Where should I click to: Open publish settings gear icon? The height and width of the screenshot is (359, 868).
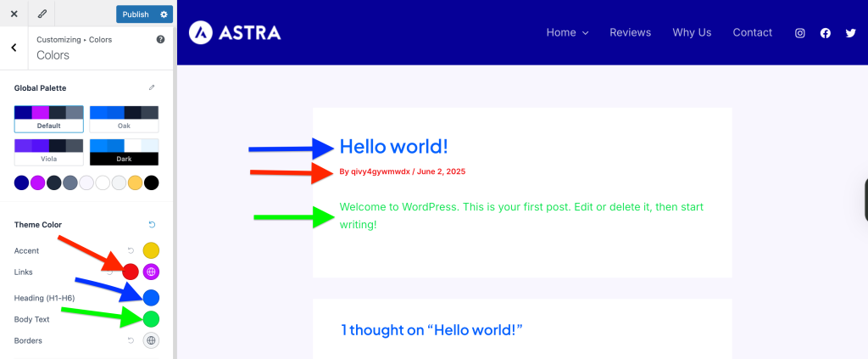[x=164, y=14]
